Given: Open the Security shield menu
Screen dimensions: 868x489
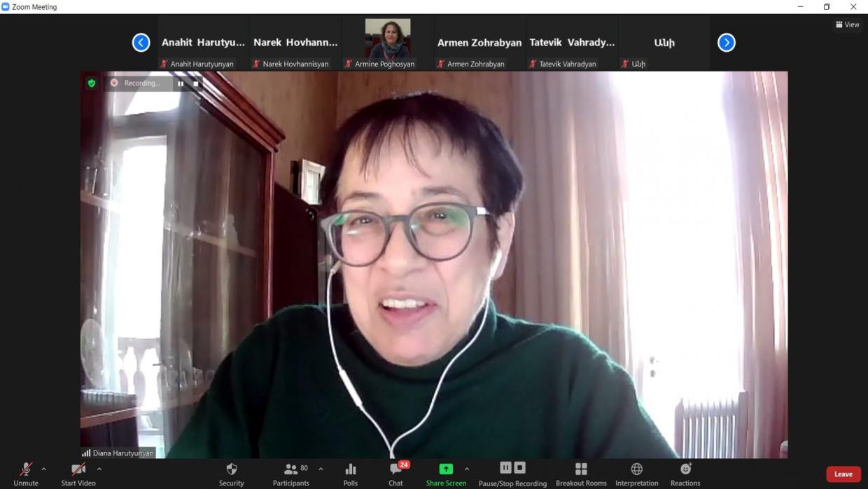Looking at the screenshot, I should (232, 474).
